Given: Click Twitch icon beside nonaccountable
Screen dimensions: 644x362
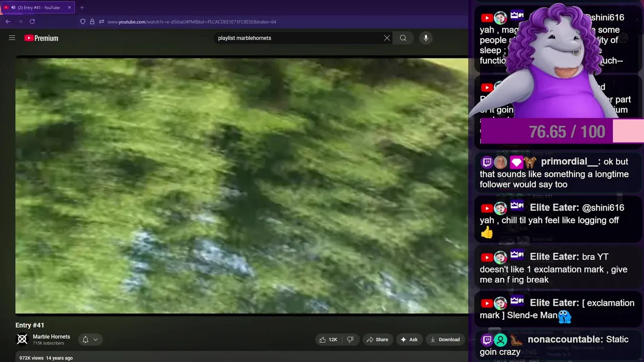Looking at the screenshot, I should 487,340.
